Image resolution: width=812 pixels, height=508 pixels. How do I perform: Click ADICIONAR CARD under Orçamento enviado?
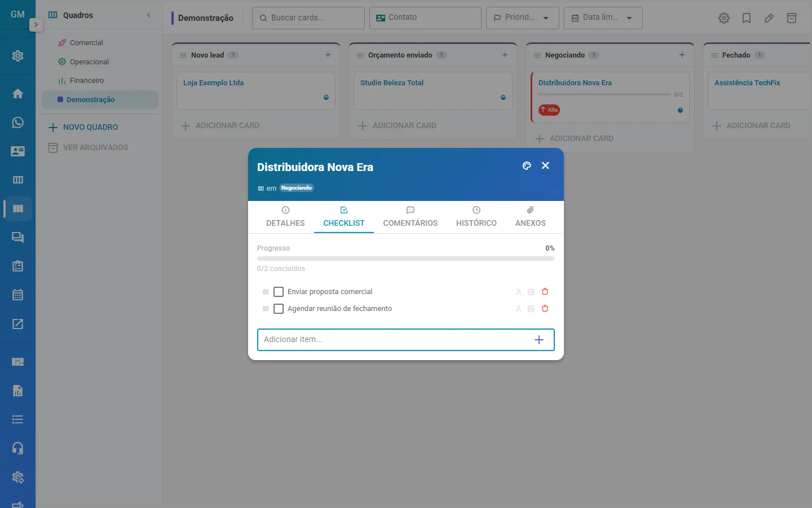pos(397,125)
